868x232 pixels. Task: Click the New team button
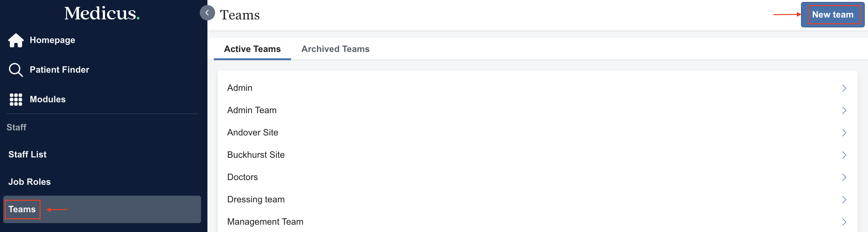tap(832, 14)
